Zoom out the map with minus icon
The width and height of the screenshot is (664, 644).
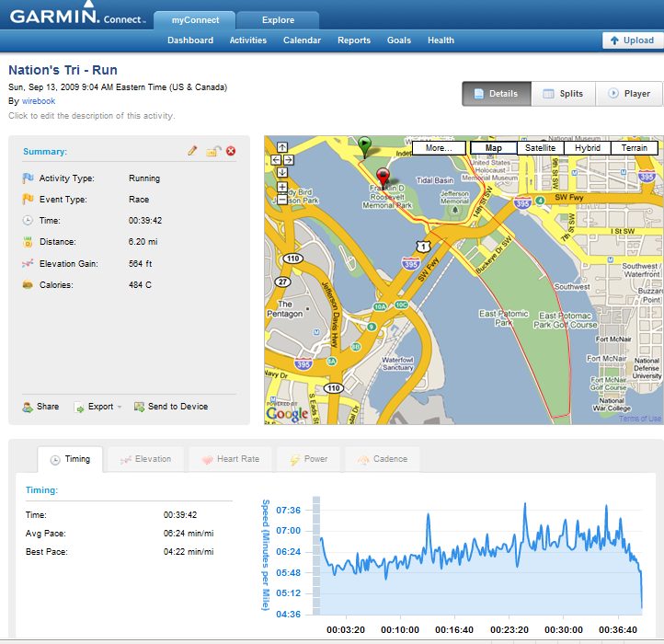pyautogui.click(x=282, y=199)
